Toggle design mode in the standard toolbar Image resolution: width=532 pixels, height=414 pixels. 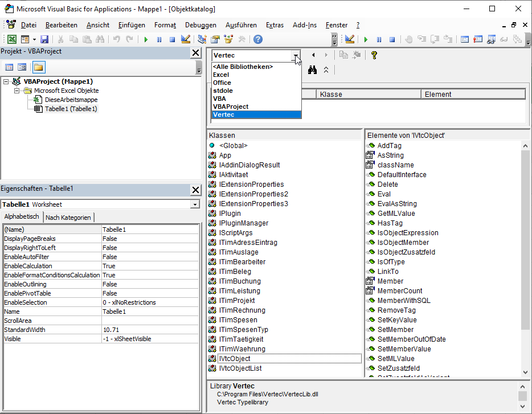(x=185, y=39)
